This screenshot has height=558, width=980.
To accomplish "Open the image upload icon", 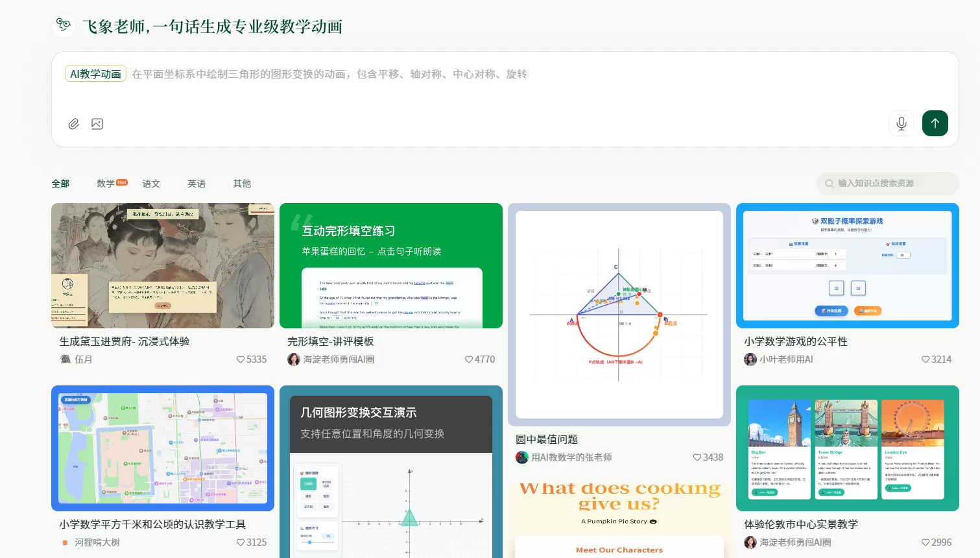I will point(97,123).
